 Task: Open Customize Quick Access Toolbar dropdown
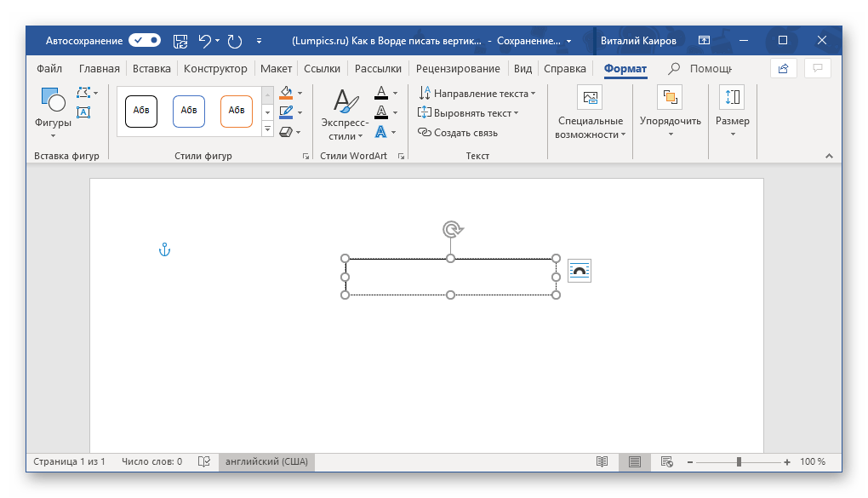click(259, 41)
